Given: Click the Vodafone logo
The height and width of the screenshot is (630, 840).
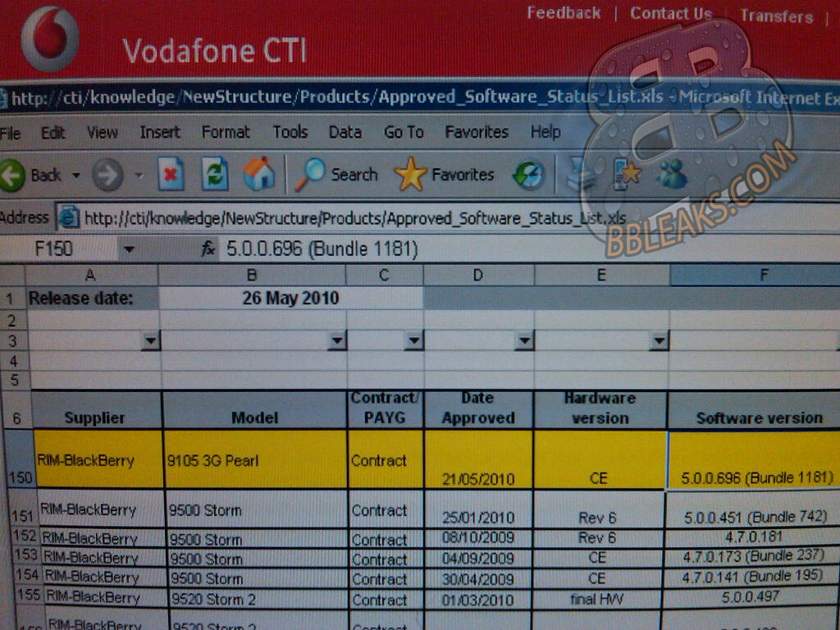Looking at the screenshot, I should pos(49,39).
